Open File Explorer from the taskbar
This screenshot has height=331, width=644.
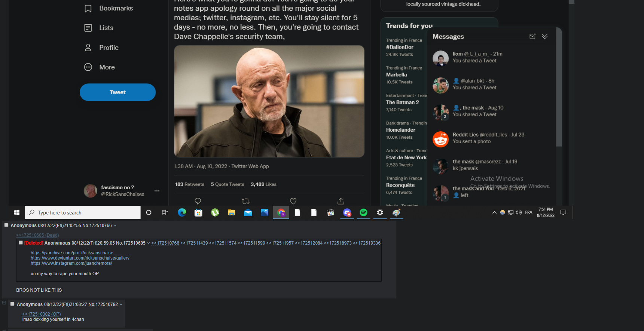[x=231, y=212]
